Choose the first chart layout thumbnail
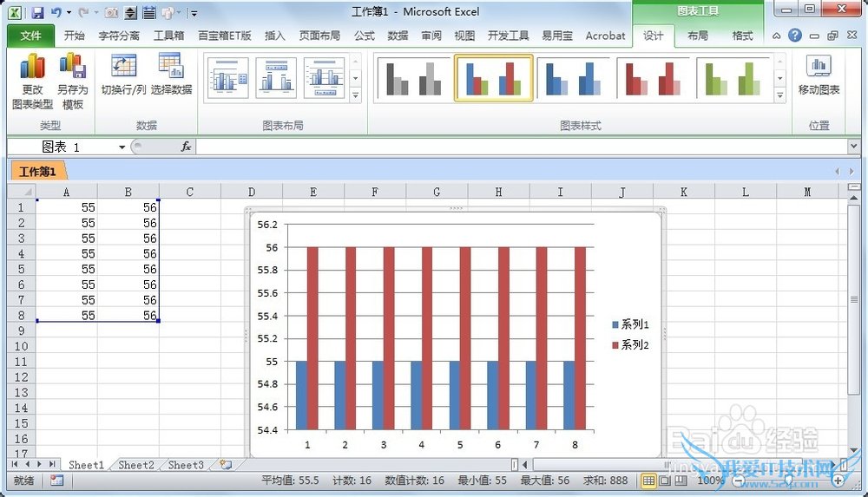868x497 pixels. (x=228, y=79)
